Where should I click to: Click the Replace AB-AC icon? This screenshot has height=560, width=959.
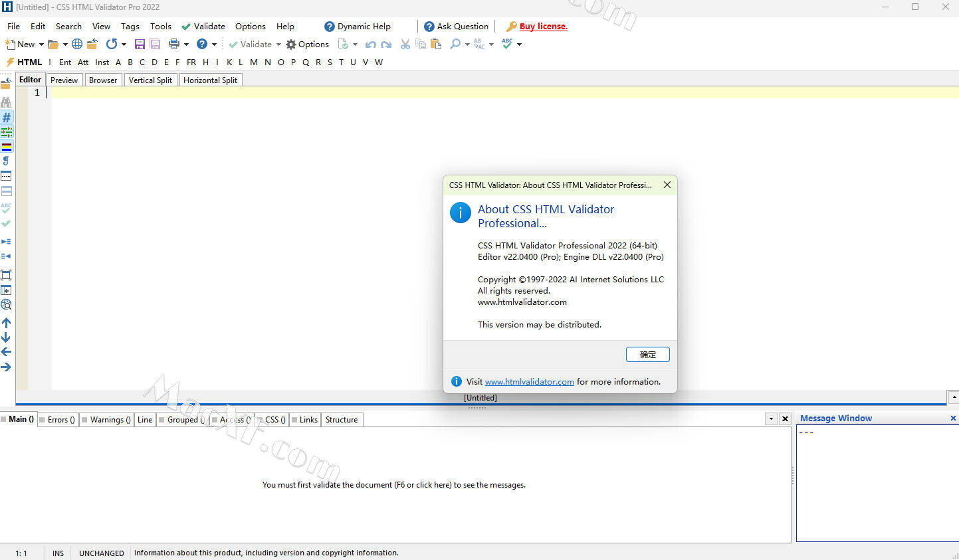(479, 45)
